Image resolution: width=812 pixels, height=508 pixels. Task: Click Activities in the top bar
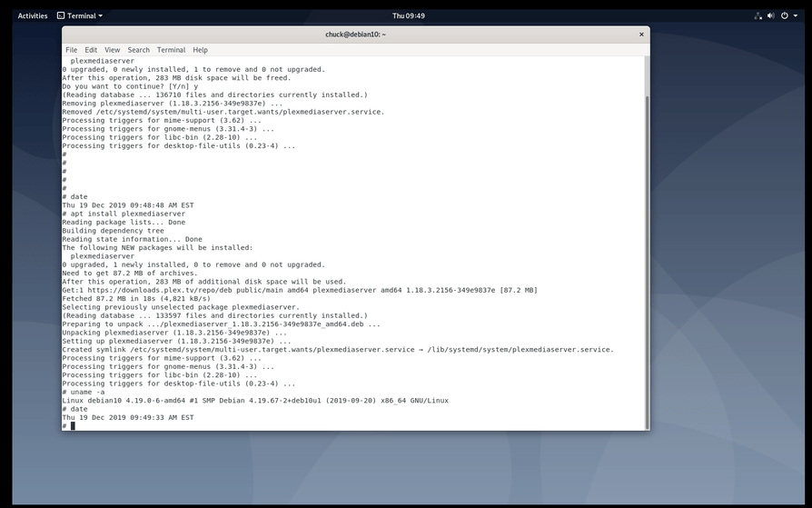click(33, 15)
